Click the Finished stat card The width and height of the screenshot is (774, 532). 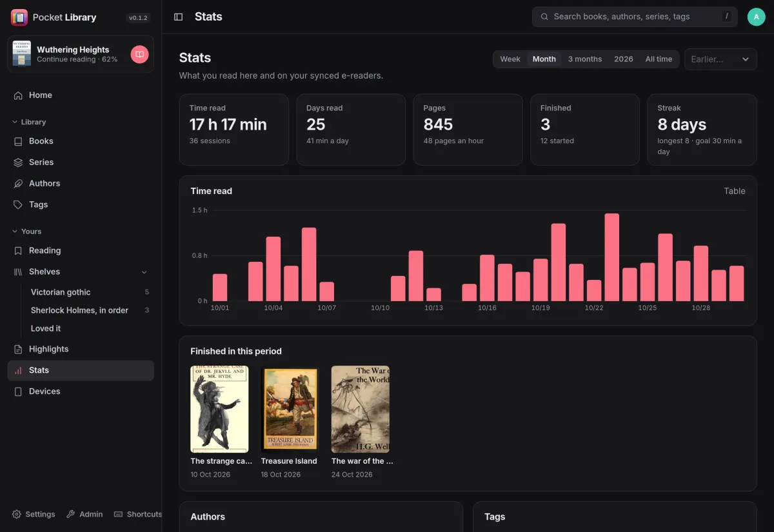click(x=585, y=130)
